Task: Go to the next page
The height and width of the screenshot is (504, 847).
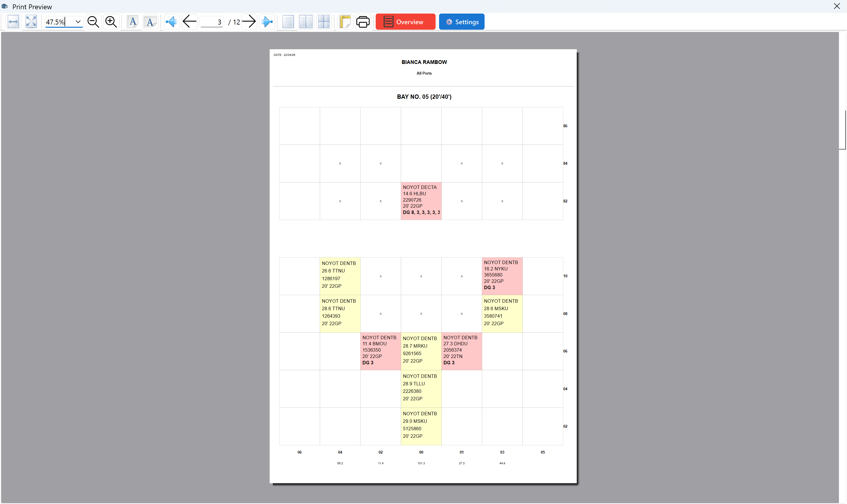Action: [249, 22]
